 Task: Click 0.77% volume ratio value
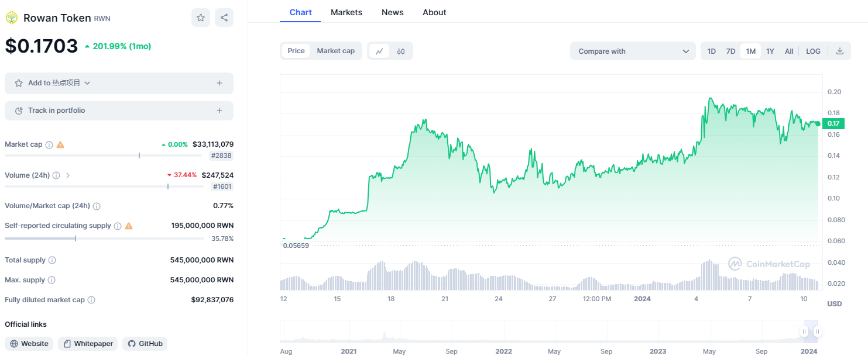point(223,206)
